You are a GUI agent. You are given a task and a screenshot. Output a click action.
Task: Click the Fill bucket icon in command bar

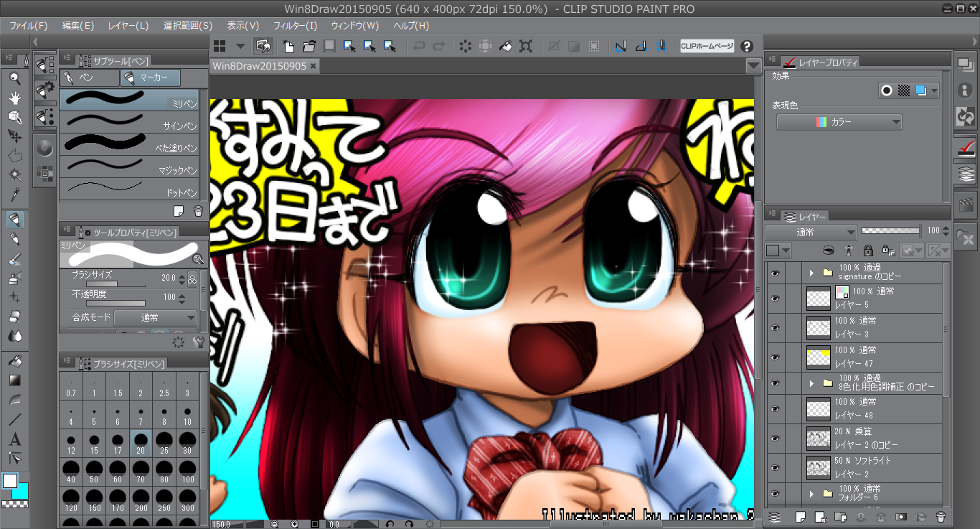[506, 47]
